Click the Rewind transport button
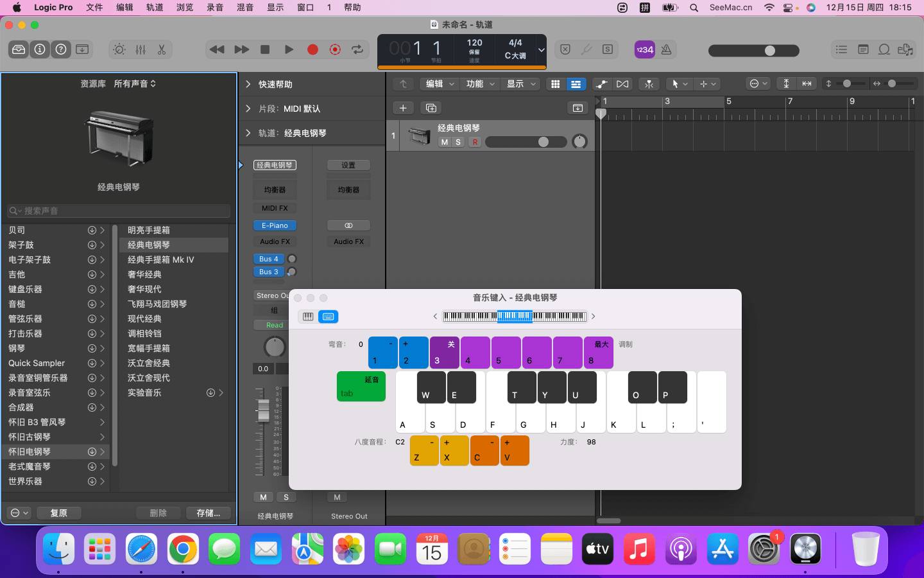The width and height of the screenshot is (924, 578). [217, 49]
